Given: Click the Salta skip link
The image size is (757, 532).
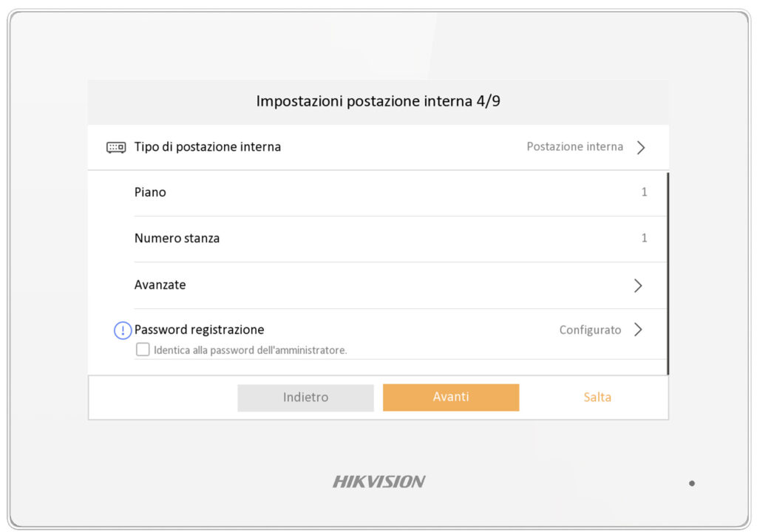Looking at the screenshot, I should 597,398.
